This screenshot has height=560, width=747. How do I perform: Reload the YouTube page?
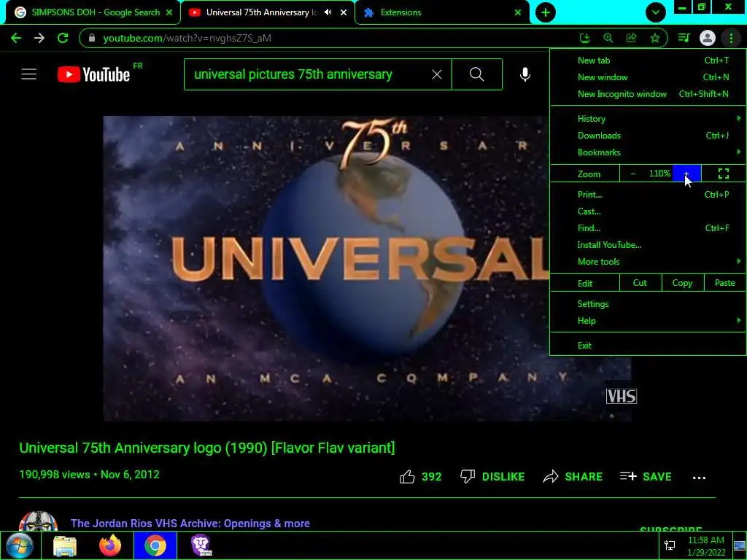63,38
